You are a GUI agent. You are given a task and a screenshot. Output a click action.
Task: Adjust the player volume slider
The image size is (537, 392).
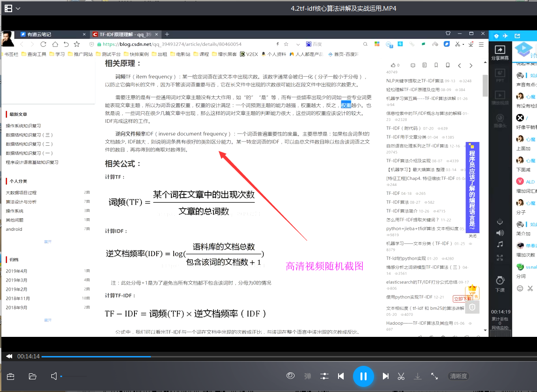[x=74, y=377]
